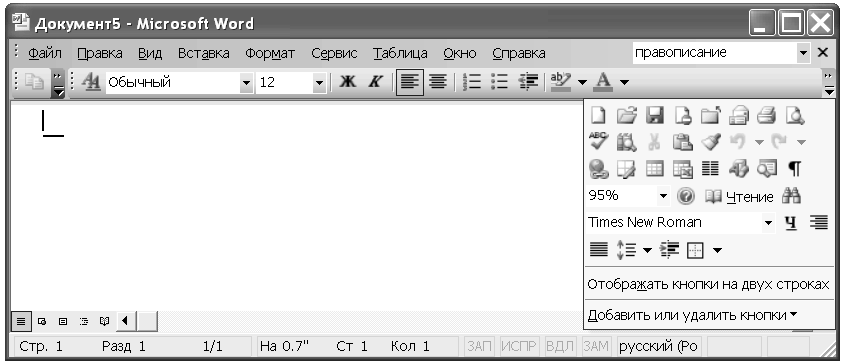
Task: Insert hyperlink globe-chain icon
Action: [x=598, y=169]
